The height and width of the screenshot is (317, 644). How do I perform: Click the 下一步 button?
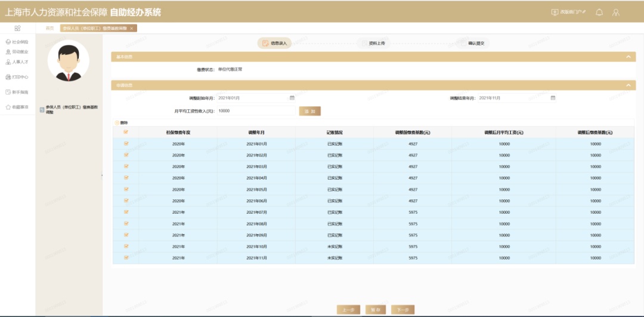coord(402,310)
